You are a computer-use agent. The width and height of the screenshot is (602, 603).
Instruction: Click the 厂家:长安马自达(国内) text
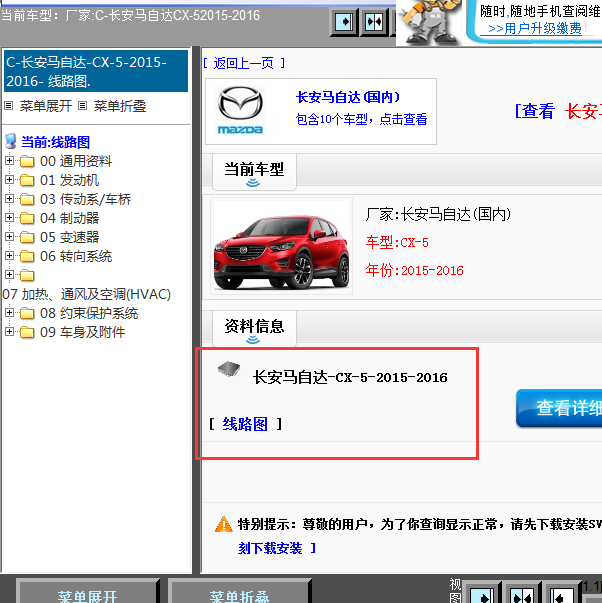[x=438, y=214]
